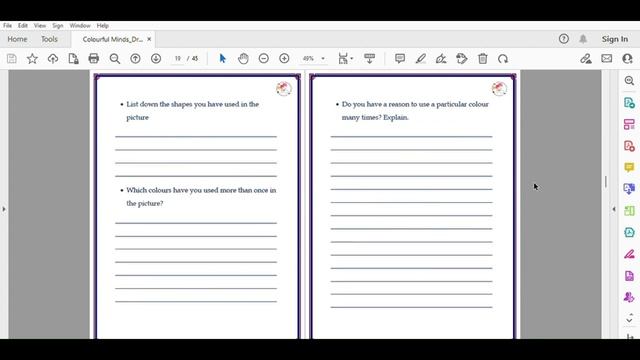Viewport: 640px width, 360px height.
Task: Open the fit page options tool
Action: [345, 59]
